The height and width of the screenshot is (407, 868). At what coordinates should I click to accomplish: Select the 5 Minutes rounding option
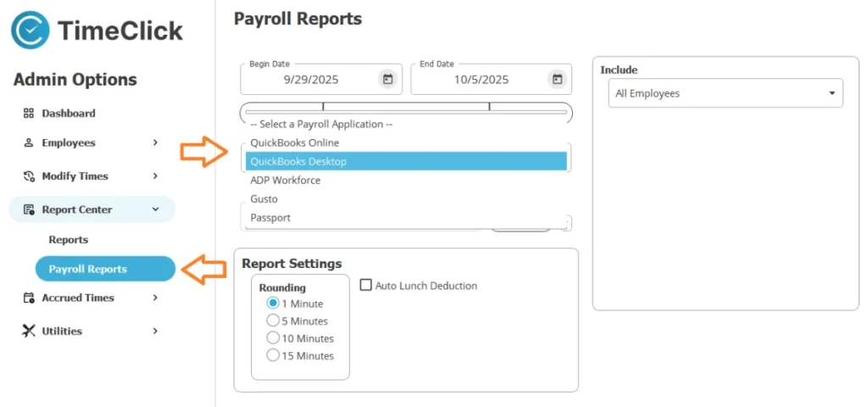tap(273, 321)
